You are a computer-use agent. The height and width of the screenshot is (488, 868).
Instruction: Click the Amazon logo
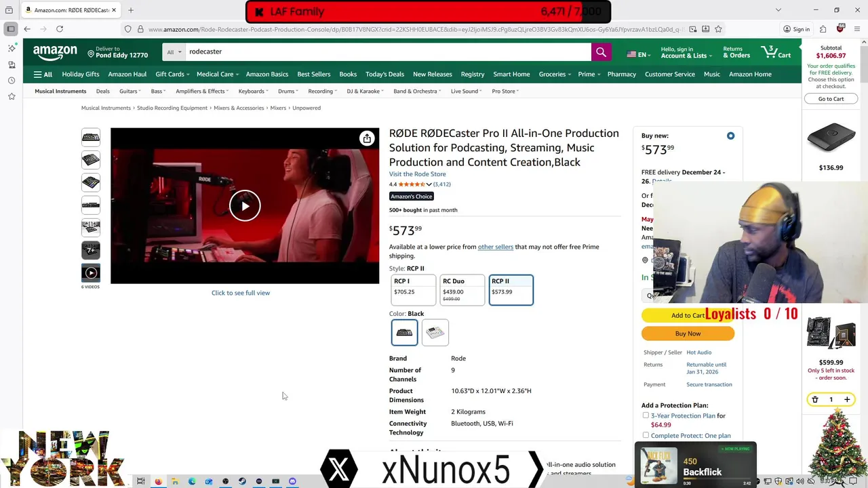tap(55, 52)
